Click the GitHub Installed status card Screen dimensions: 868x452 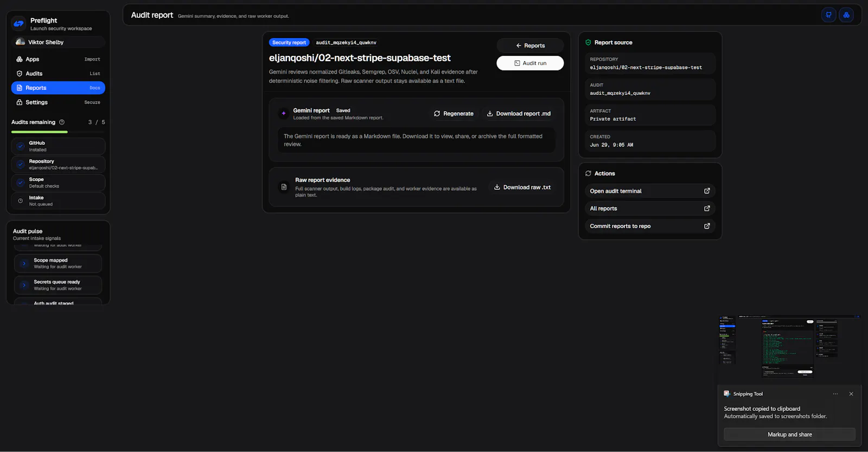[58, 146]
